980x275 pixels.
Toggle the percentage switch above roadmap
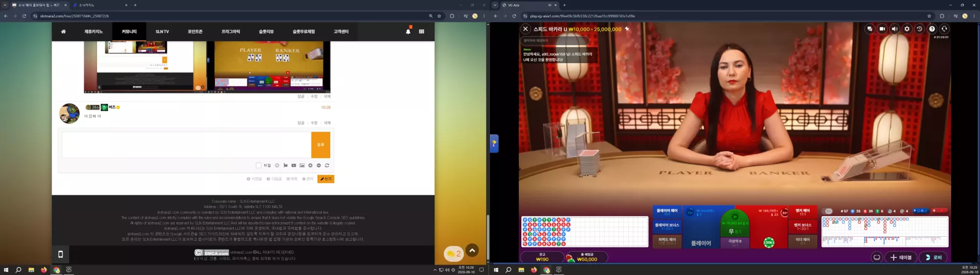(x=827, y=211)
